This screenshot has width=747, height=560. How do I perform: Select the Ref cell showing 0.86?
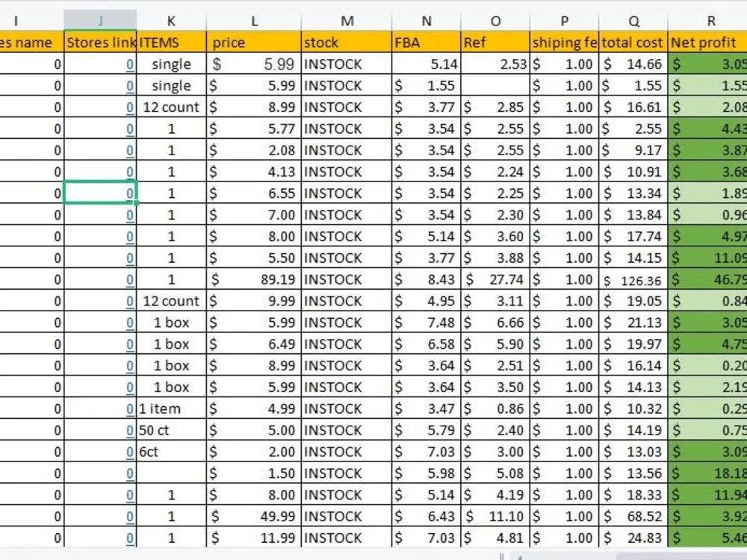click(x=495, y=409)
